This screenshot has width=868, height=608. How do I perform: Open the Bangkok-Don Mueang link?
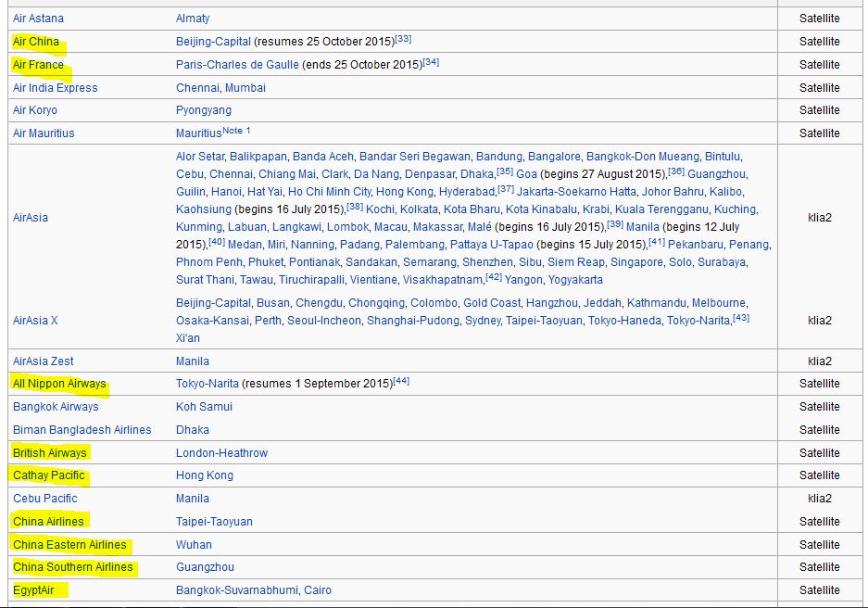point(643,157)
